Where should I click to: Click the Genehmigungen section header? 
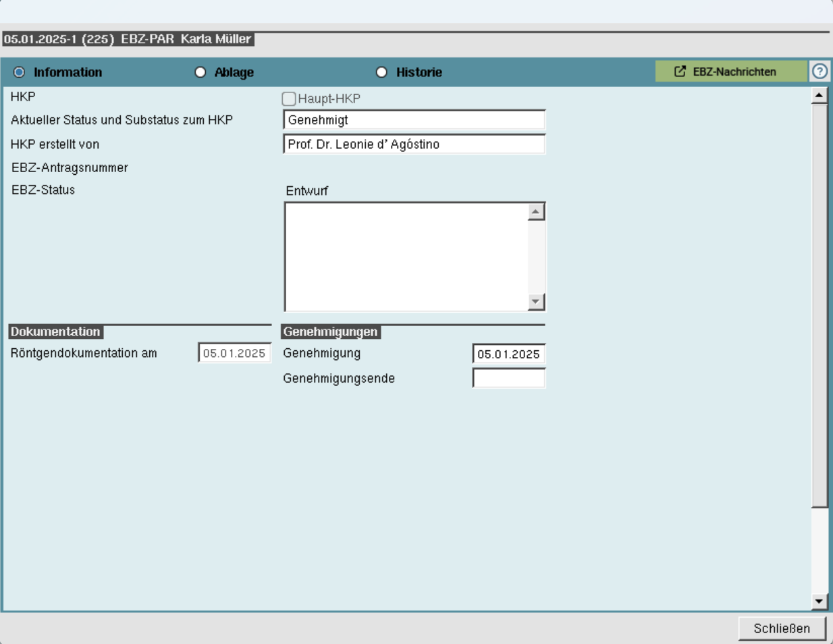(330, 331)
